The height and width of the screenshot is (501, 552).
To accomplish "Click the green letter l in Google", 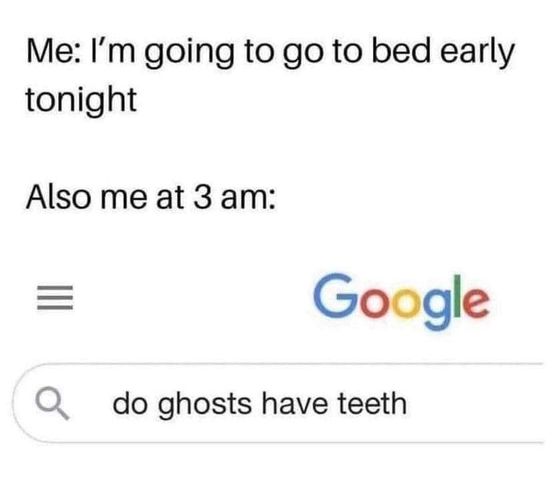I will (x=457, y=296).
